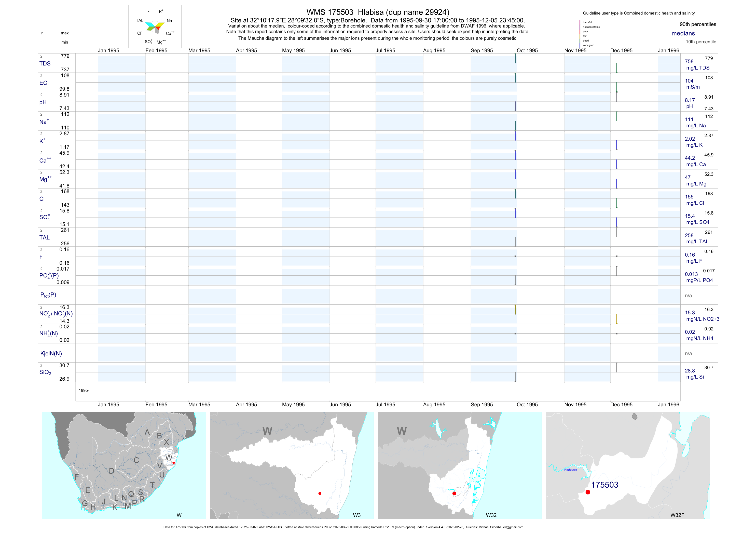Open the South Africa overview map

[x=123, y=465]
